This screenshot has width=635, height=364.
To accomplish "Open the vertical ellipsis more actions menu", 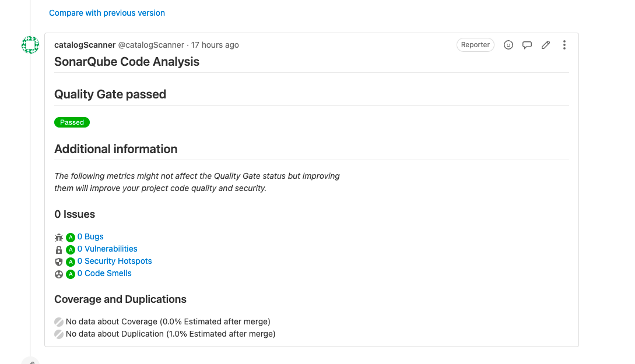I will (564, 45).
